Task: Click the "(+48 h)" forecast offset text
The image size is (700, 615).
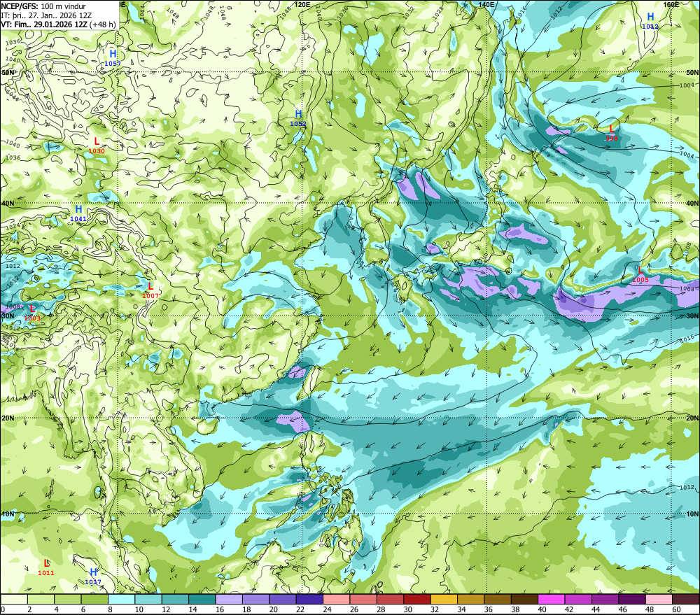Action: coord(103,24)
